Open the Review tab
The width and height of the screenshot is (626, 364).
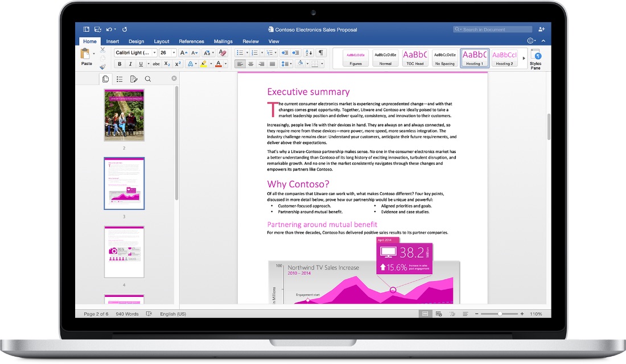(x=250, y=41)
